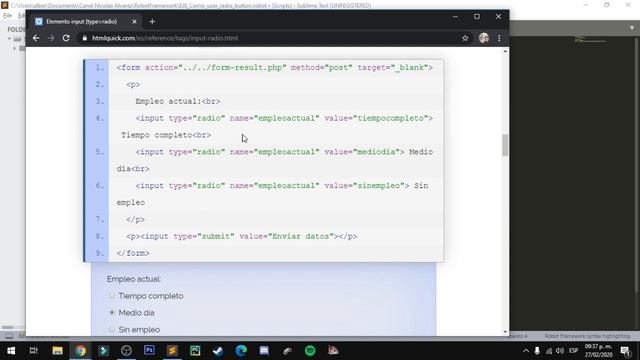Click the Sublime sidebar horizontal scrollbar

7,327
